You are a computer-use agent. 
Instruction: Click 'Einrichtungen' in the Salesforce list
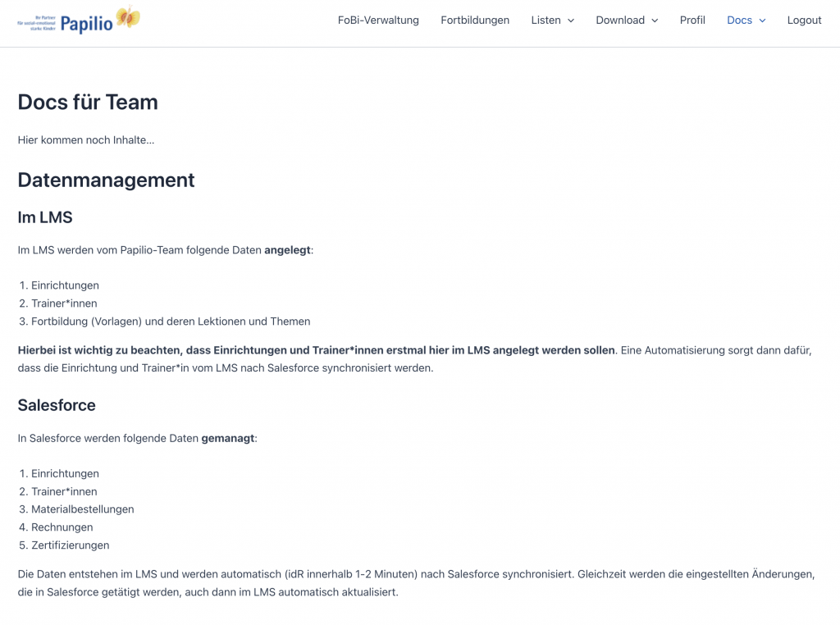click(x=65, y=473)
